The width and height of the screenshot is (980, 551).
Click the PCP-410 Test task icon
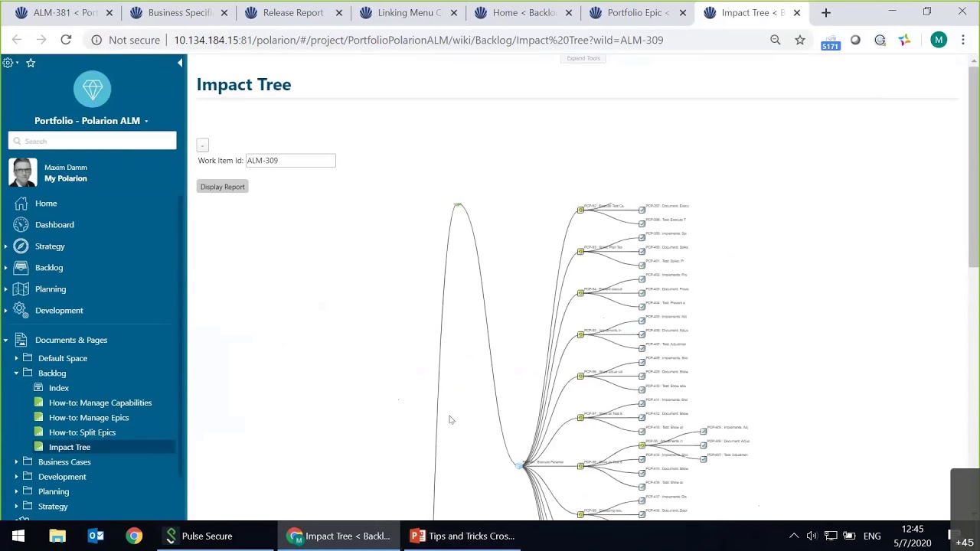point(642,390)
